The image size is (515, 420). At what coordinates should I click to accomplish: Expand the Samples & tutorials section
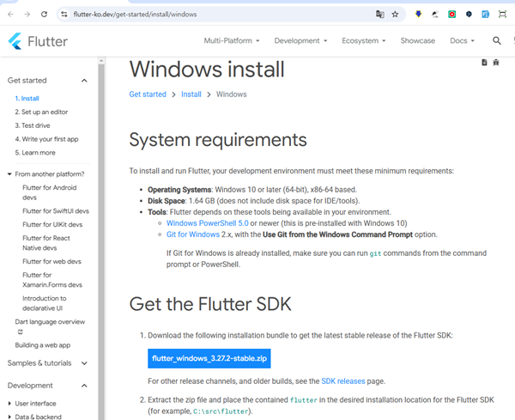point(84,363)
